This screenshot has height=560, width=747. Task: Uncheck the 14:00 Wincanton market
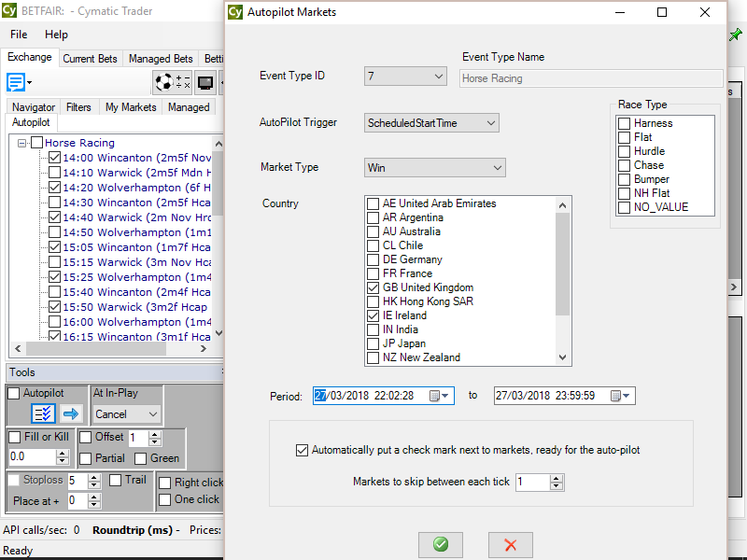(x=55, y=157)
